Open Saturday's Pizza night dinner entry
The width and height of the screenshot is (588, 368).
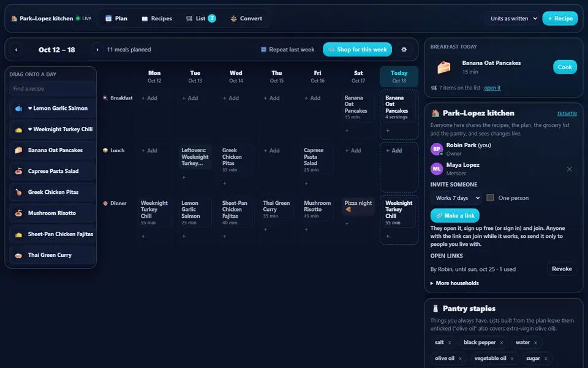pos(358,206)
